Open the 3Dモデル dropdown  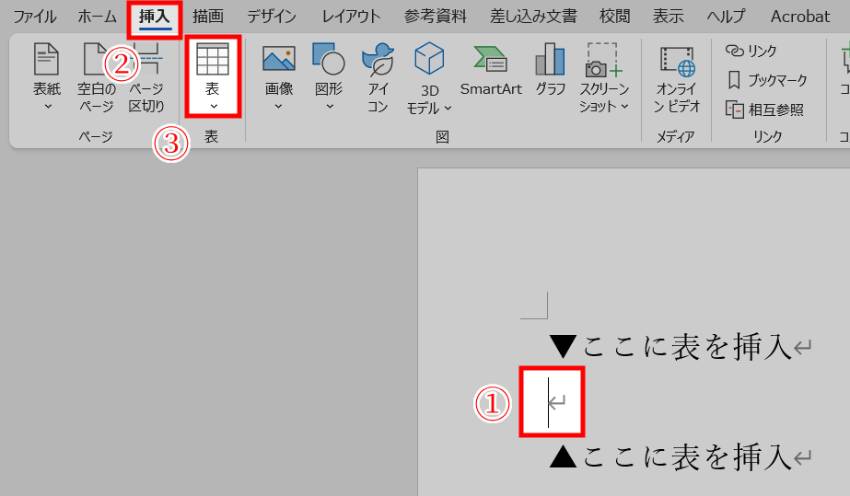429,75
